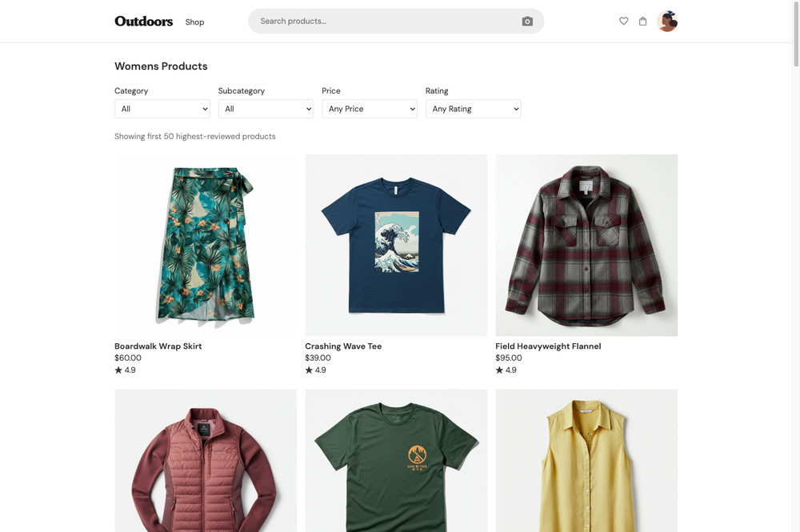Open the wishlist heart icon
Image resolution: width=800 pixels, height=532 pixels.
(624, 22)
